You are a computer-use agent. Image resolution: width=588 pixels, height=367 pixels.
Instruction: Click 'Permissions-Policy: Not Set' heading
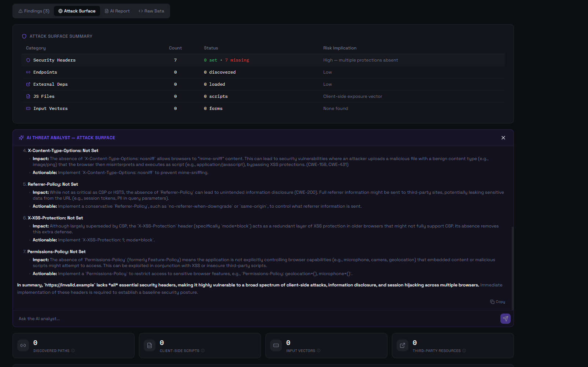click(56, 252)
